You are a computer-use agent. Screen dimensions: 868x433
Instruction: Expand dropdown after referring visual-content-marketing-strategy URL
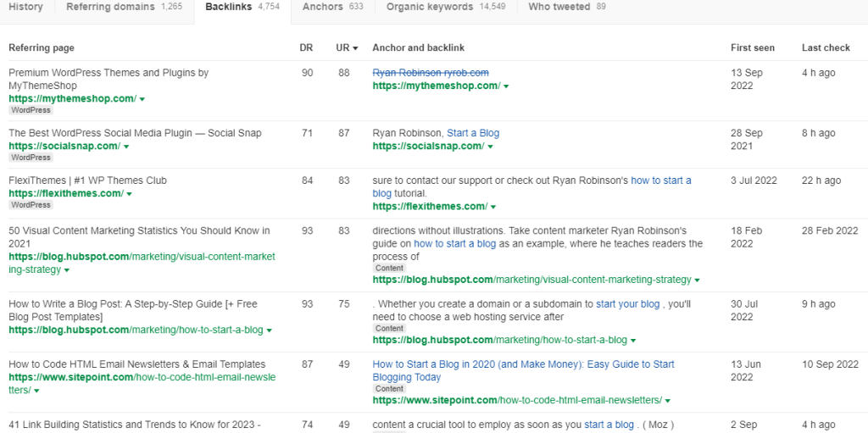[67, 271]
